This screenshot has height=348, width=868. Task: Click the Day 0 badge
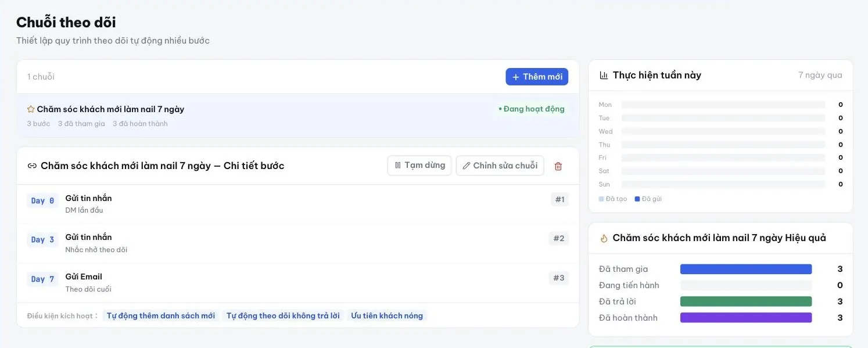(42, 200)
